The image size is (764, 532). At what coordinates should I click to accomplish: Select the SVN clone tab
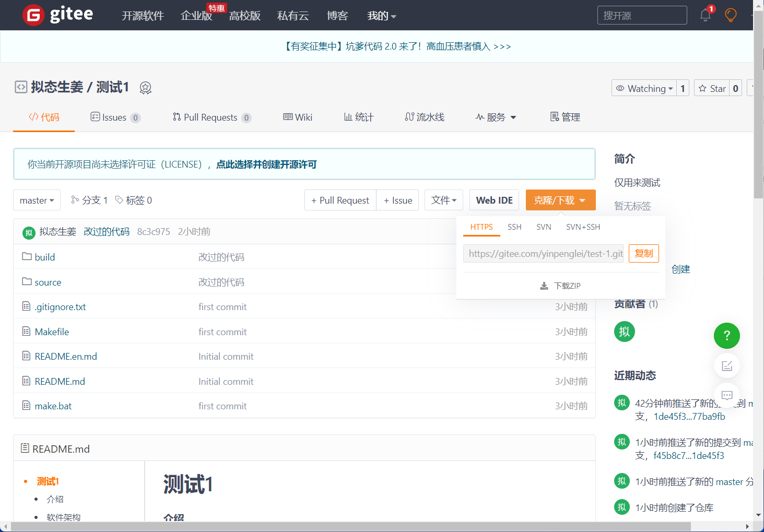coord(544,227)
